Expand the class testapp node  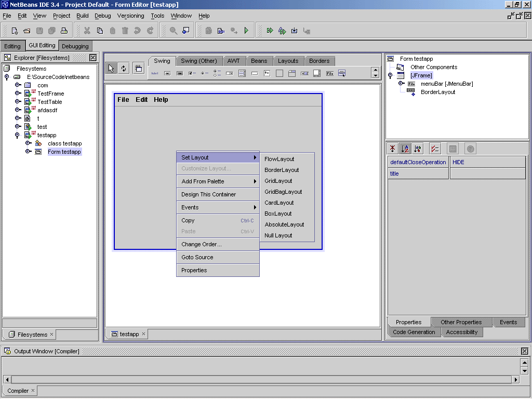click(x=29, y=143)
